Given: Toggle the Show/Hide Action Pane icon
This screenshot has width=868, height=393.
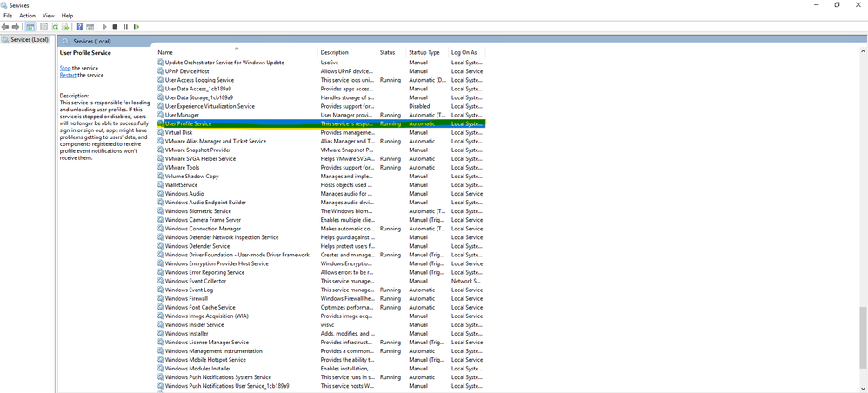Looking at the screenshot, I should (x=90, y=27).
